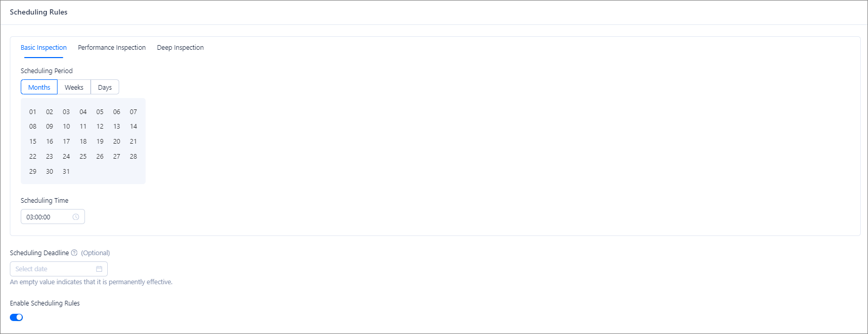Open the Scheduling Time picker field
868x334 pixels.
pyautogui.click(x=48, y=217)
